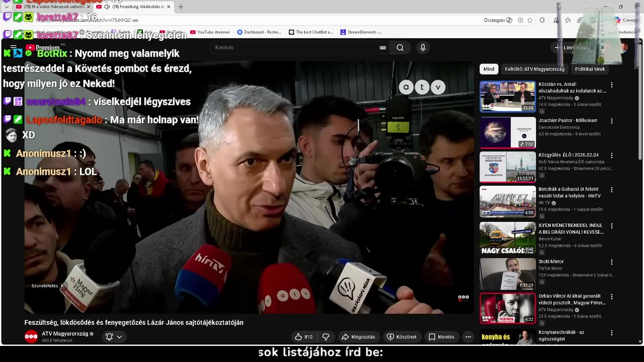Screen dimensions: 644x362
Task: Open the Konyhatechnikák - az egészségért title
Action: [x=561, y=335]
